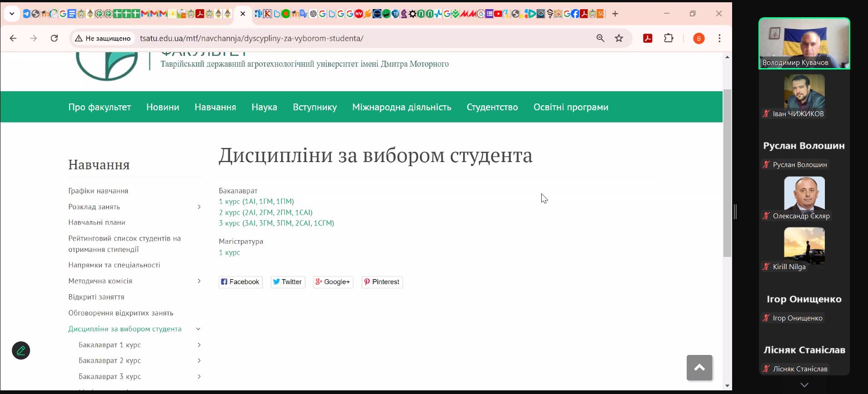868x394 pixels.
Task: Click the Adobe Acrobat extension icon
Action: [x=648, y=38]
